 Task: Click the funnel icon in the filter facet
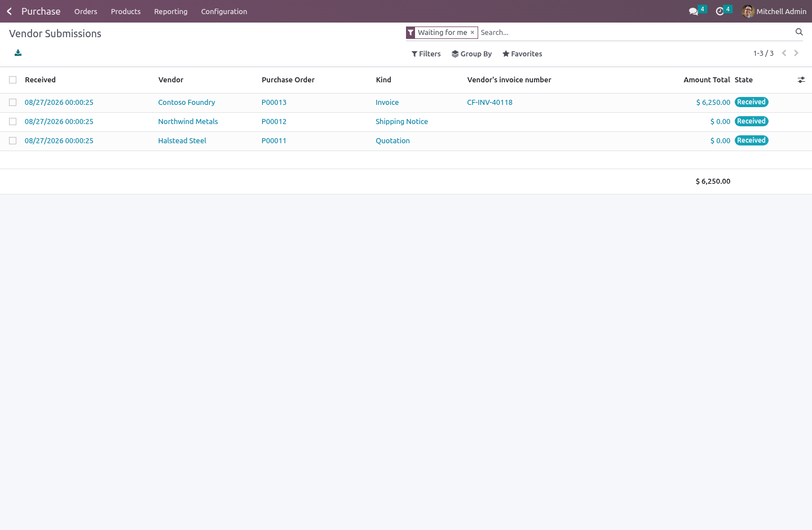click(411, 33)
